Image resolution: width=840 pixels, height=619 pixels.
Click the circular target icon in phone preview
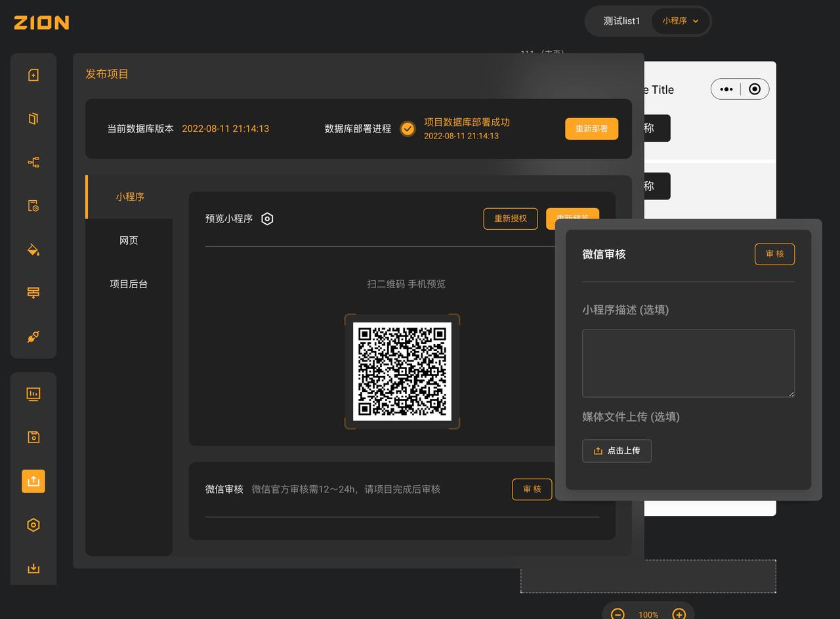click(x=755, y=89)
